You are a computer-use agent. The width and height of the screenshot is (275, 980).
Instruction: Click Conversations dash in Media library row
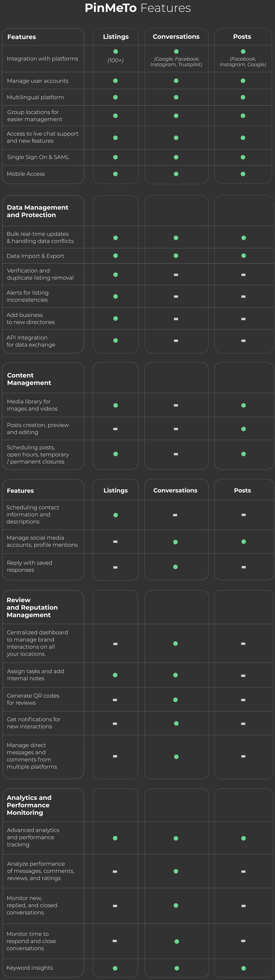176,406
